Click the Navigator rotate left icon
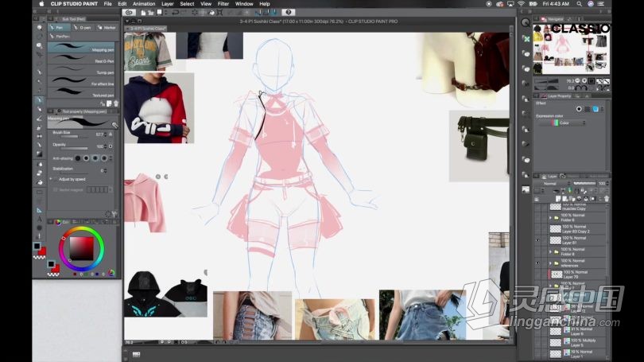 click(578, 88)
